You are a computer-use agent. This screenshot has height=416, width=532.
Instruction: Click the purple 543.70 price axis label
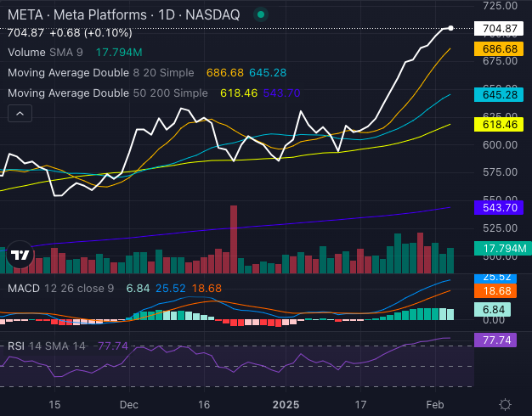tap(499, 207)
